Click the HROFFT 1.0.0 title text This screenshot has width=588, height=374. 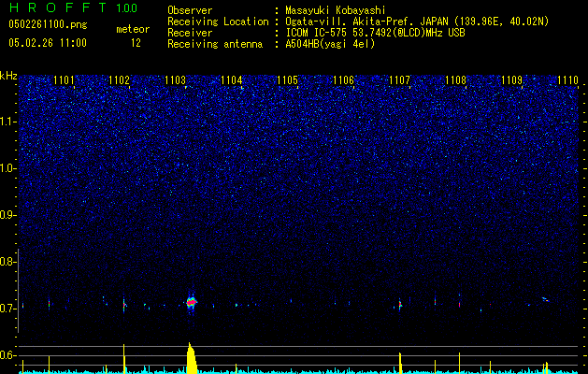point(73,7)
